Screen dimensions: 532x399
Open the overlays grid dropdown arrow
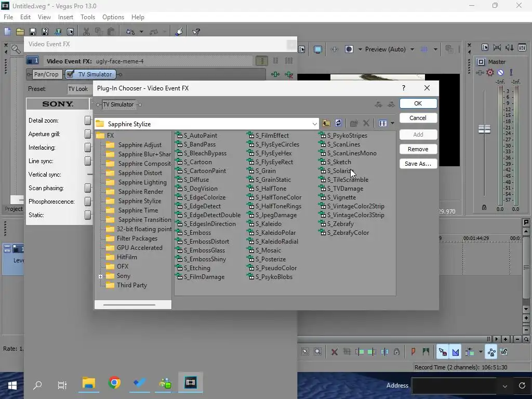click(435, 49)
